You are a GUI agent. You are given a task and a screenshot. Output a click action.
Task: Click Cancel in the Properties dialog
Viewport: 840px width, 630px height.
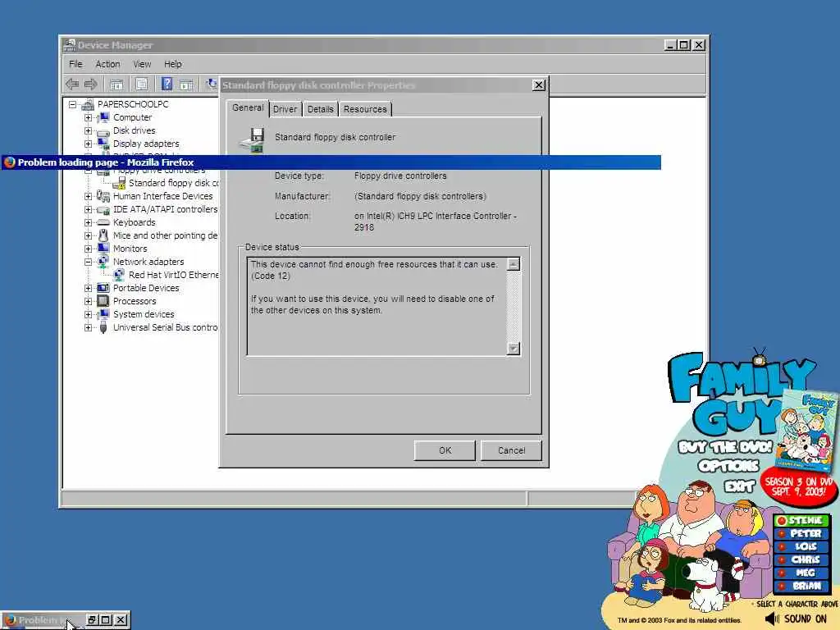(x=511, y=450)
